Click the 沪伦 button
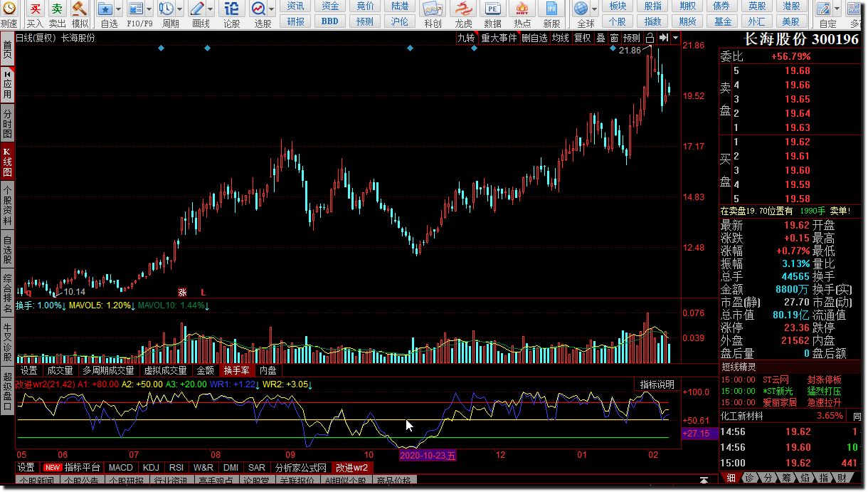 tap(400, 21)
